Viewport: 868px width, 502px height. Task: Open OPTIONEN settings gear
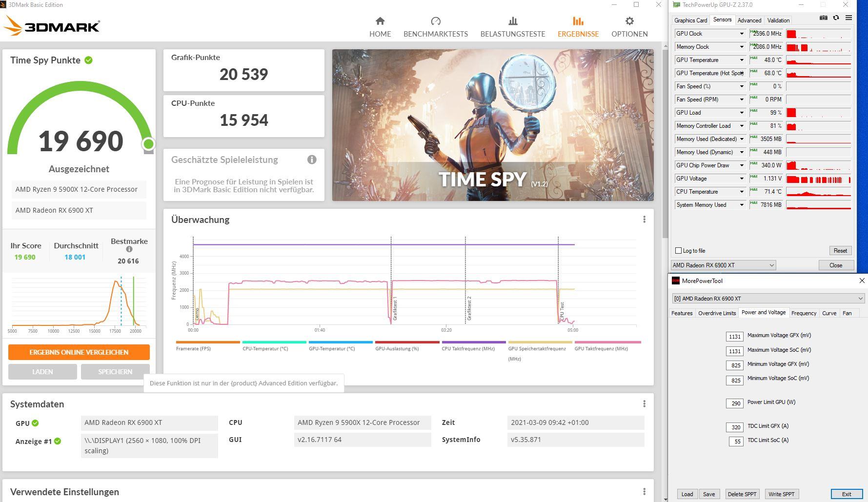pos(629,27)
